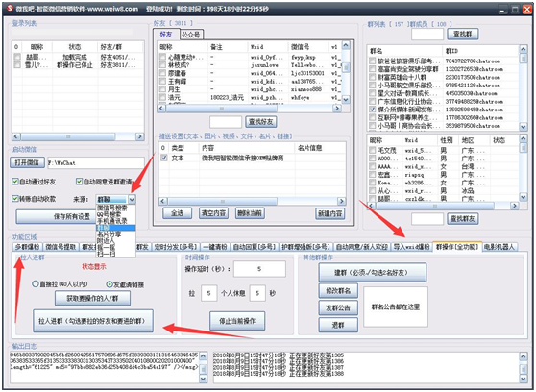Click the 打开微信 button
Viewport: 536px width, 392px height.
pyautogui.click(x=27, y=162)
